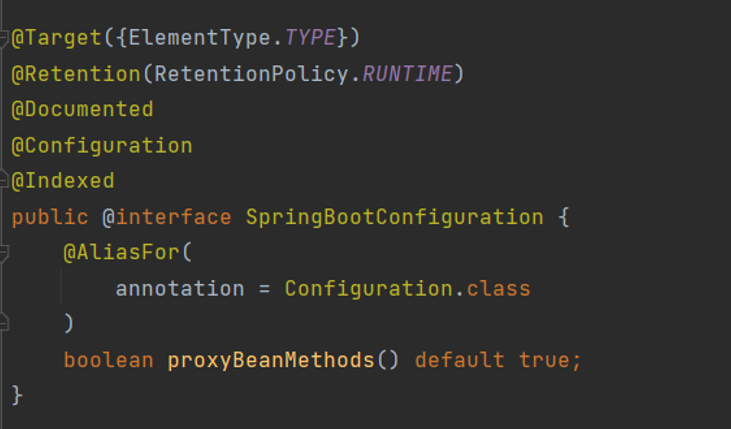Click the @Documented annotation
This screenshot has height=429, width=731.
click(83, 109)
